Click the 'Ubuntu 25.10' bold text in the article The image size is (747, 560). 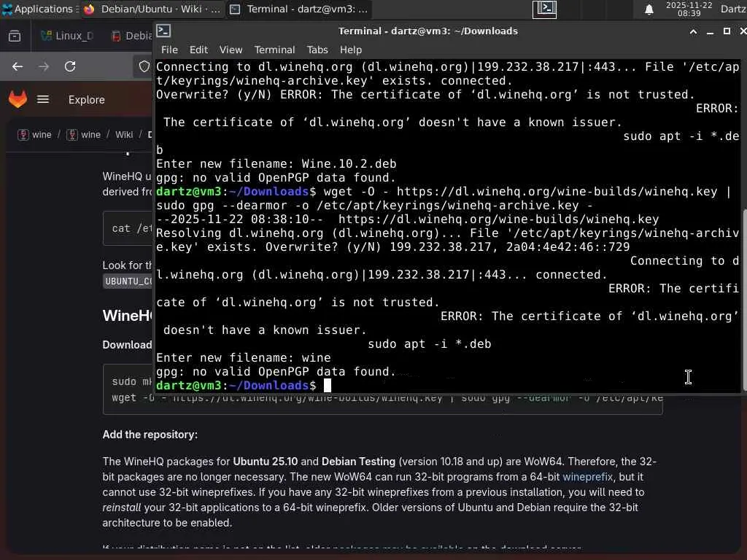[x=265, y=462]
